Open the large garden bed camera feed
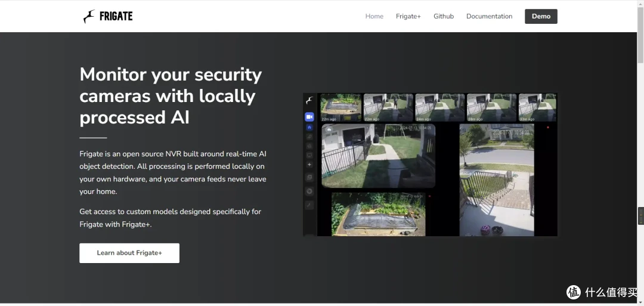This screenshot has width=644, height=306. 378,214
